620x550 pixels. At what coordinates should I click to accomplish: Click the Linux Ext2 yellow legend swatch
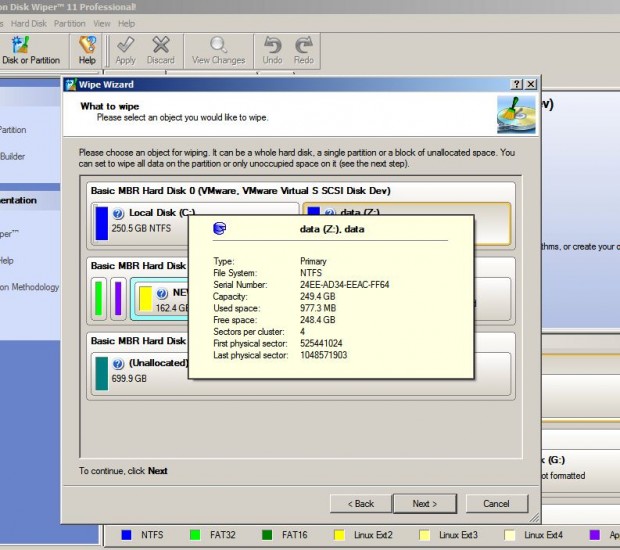pos(339,535)
